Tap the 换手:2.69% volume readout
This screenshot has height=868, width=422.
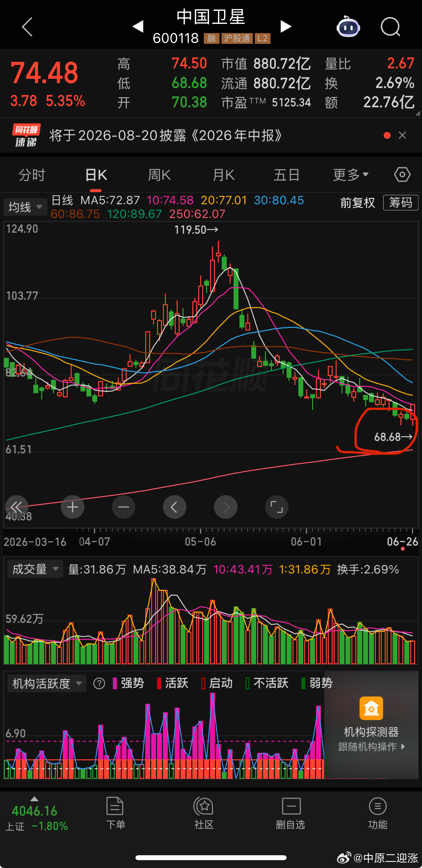click(x=368, y=569)
